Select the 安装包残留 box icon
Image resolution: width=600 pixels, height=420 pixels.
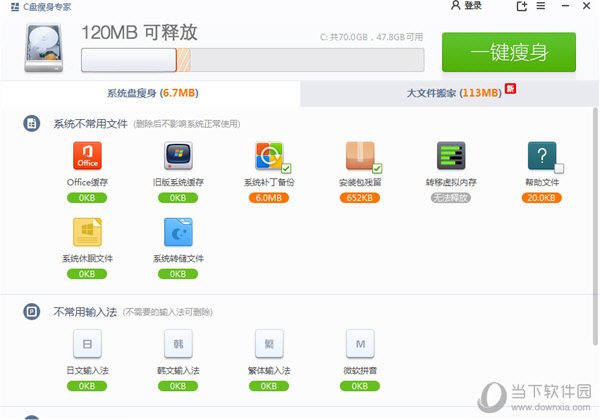pos(360,156)
